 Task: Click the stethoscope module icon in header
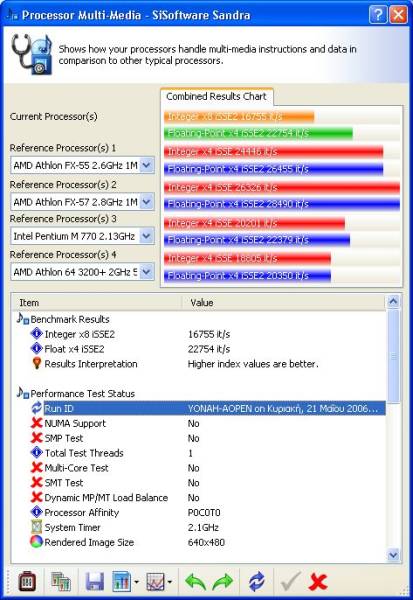31,54
